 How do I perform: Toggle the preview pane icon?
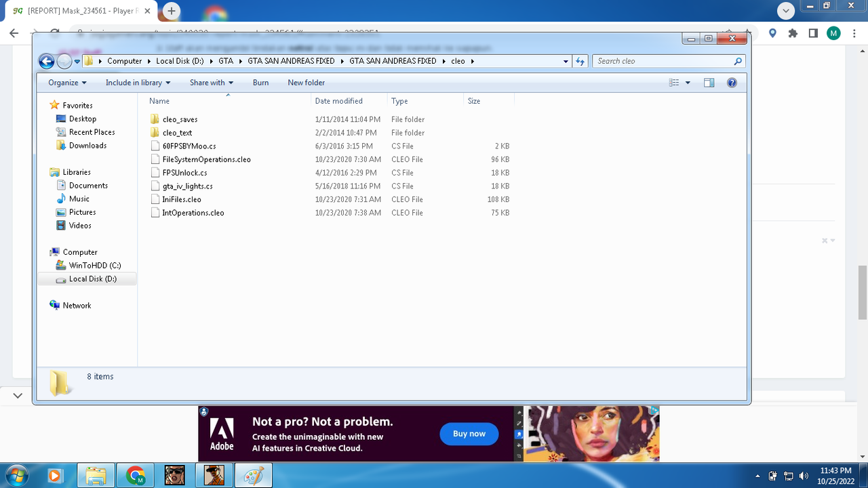[x=709, y=83]
